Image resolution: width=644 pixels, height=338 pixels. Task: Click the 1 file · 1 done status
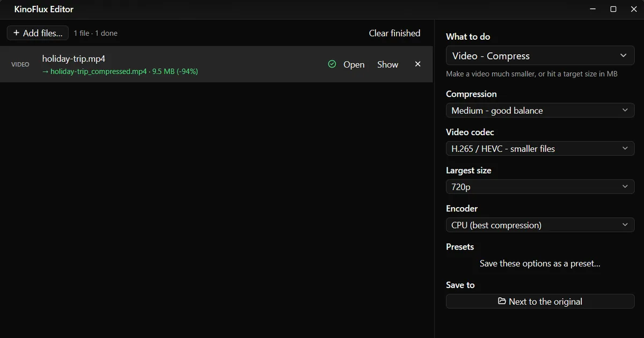click(x=96, y=33)
